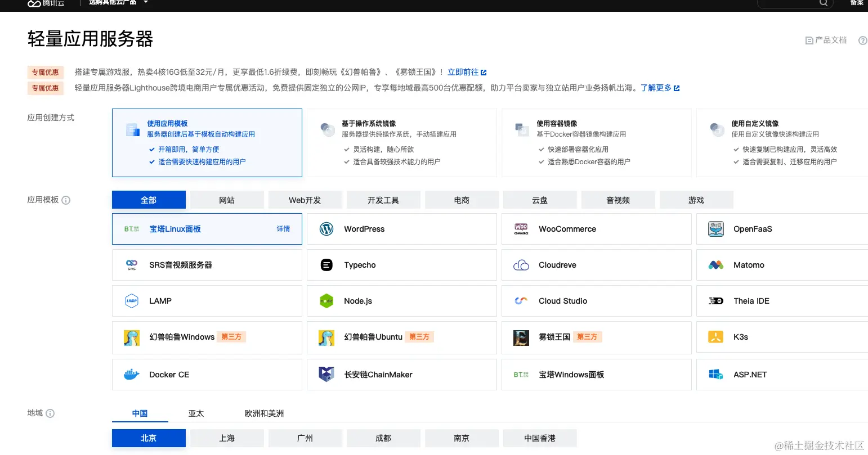Viewport: 868px width, 455px height.
Task: Choose 使用容器镜像 creation method
Action: (597, 143)
